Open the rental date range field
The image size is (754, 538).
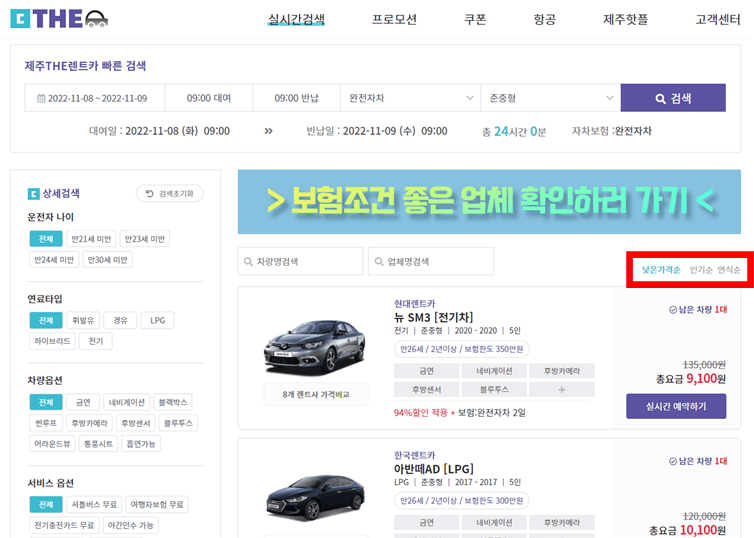(95, 98)
